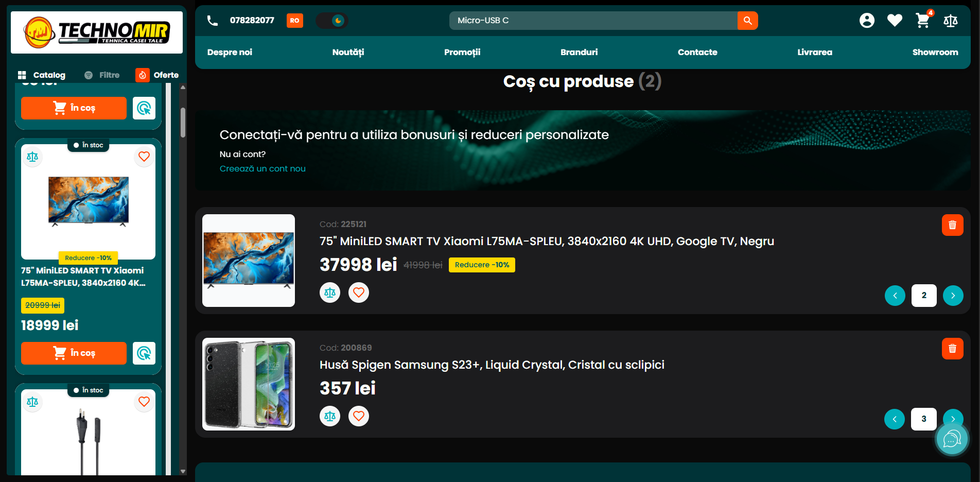Open the Noutăți menu item
The image size is (980, 482).
point(348,52)
